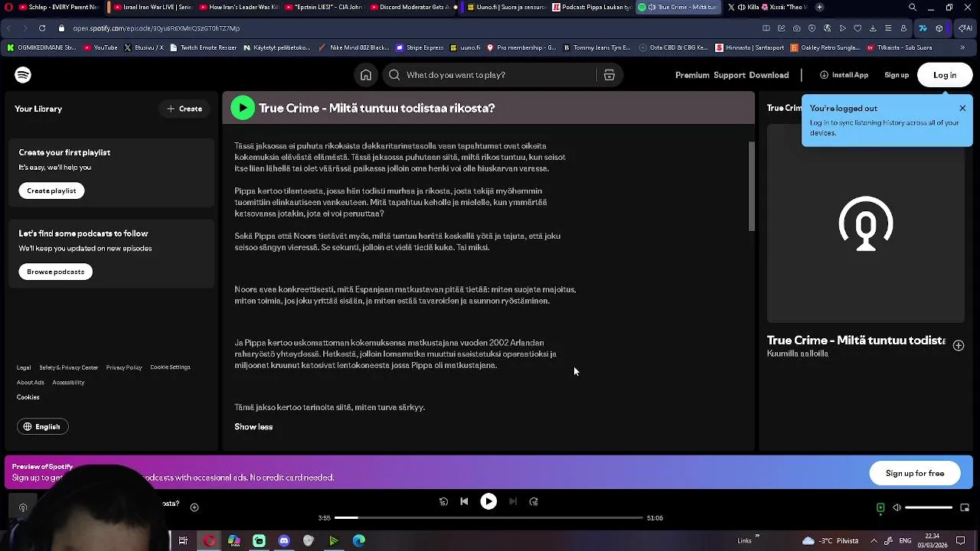Switch to Epstein LIES CIA John tab
The height and width of the screenshot is (551, 980).
(323, 7)
